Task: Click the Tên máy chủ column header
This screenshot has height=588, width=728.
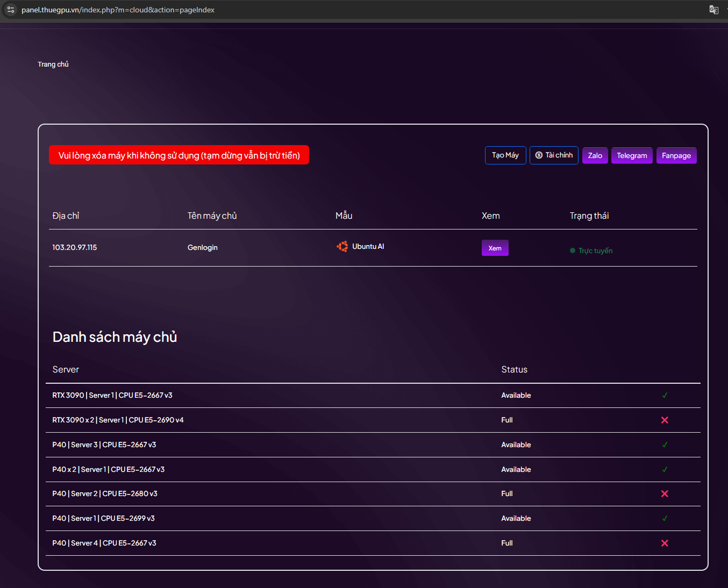Action: 212,216
